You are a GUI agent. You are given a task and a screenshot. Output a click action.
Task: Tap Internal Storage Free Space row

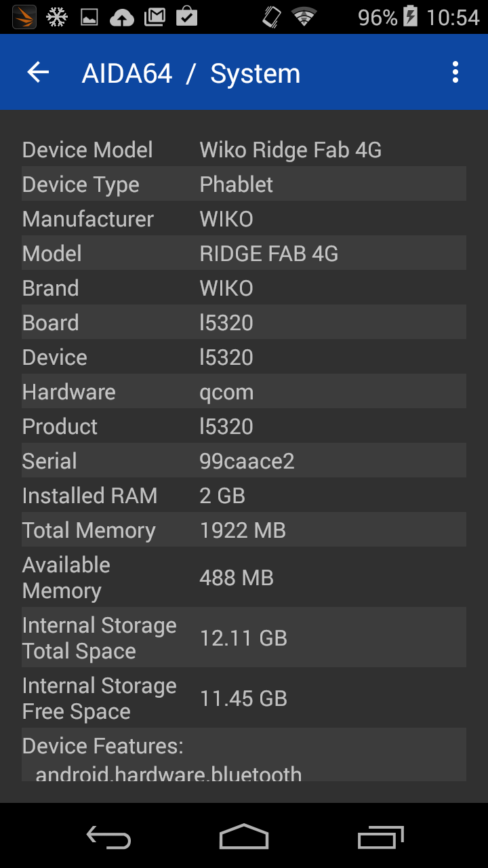[243, 698]
